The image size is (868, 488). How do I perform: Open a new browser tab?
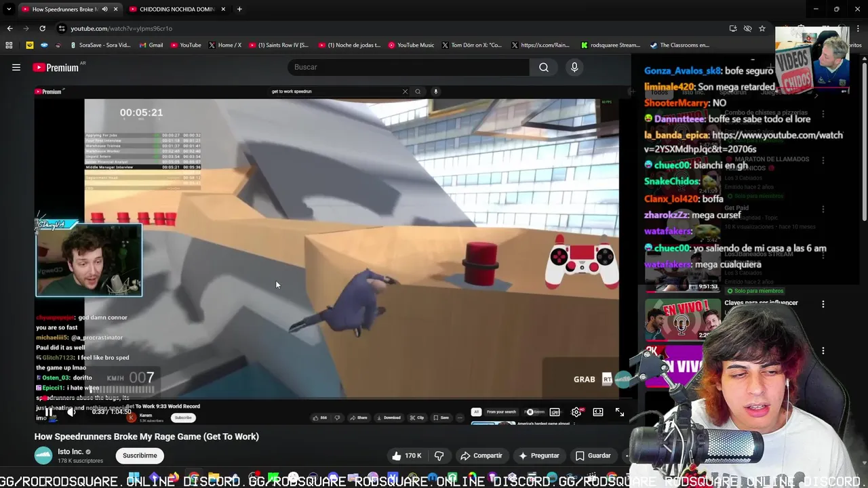[239, 9]
